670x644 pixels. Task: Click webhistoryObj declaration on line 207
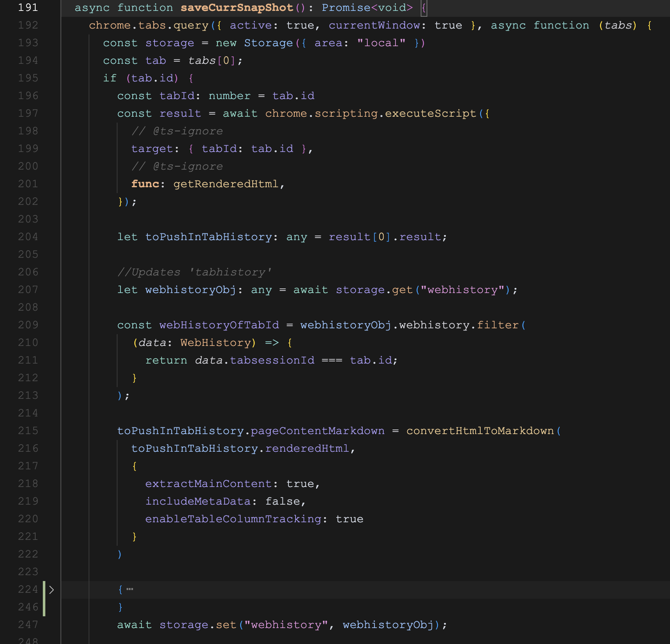191,290
